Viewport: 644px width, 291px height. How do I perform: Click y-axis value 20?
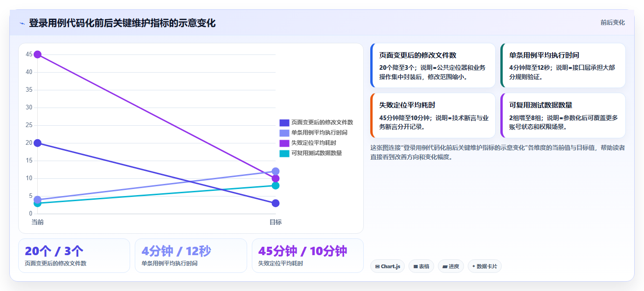pyautogui.click(x=29, y=143)
